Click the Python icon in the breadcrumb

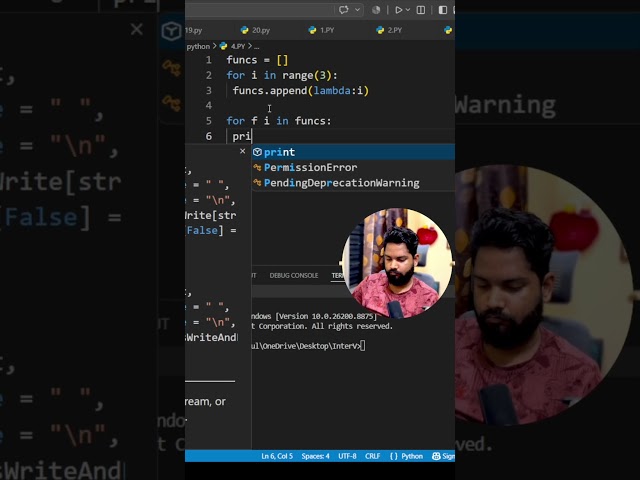[x=223, y=47]
